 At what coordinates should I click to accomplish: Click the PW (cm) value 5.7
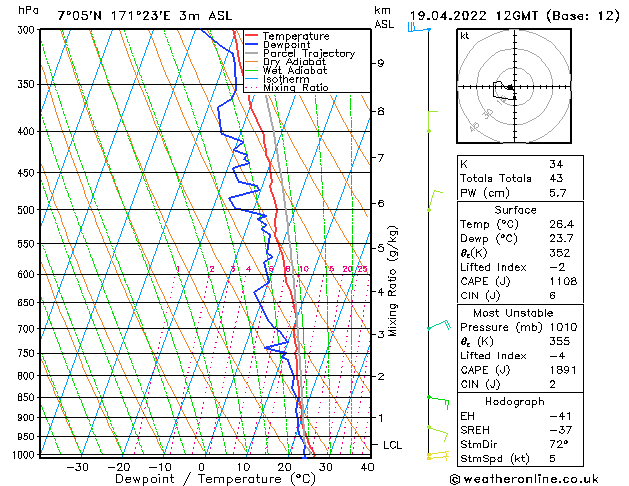pyautogui.click(x=558, y=193)
